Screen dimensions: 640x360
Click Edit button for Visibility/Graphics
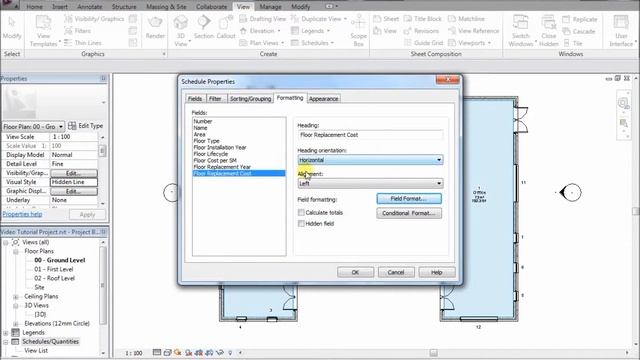(73, 173)
